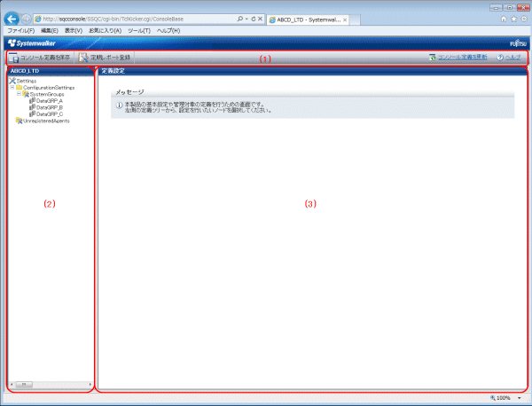The height and width of the screenshot is (406, 532).
Task: Click the page icon in address bar
Action: click(x=38, y=19)
